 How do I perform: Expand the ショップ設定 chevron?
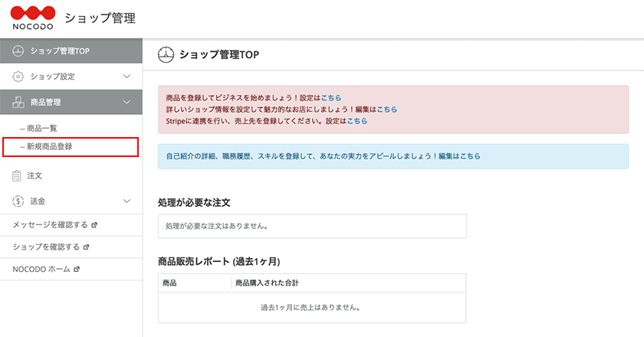(x=127, y=77)
